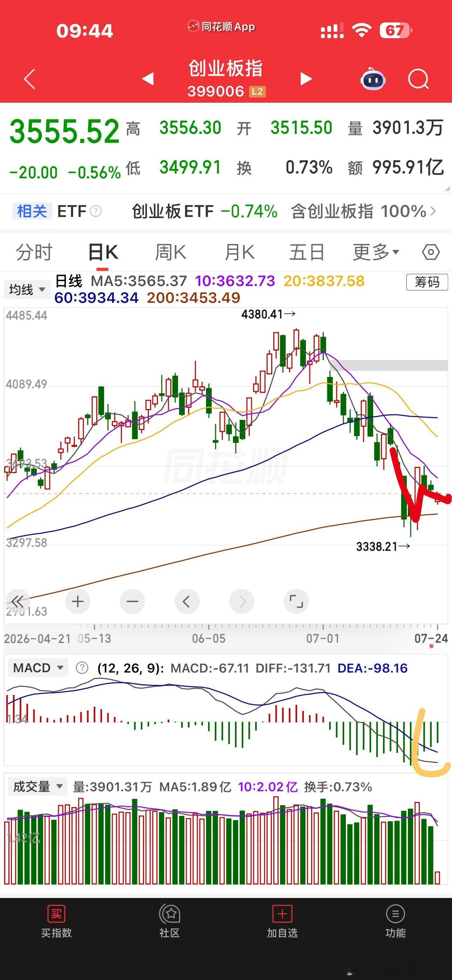Tap the 买指数 buy icon
Viewport: 452px width, 980px height.
tap(56, 914)
